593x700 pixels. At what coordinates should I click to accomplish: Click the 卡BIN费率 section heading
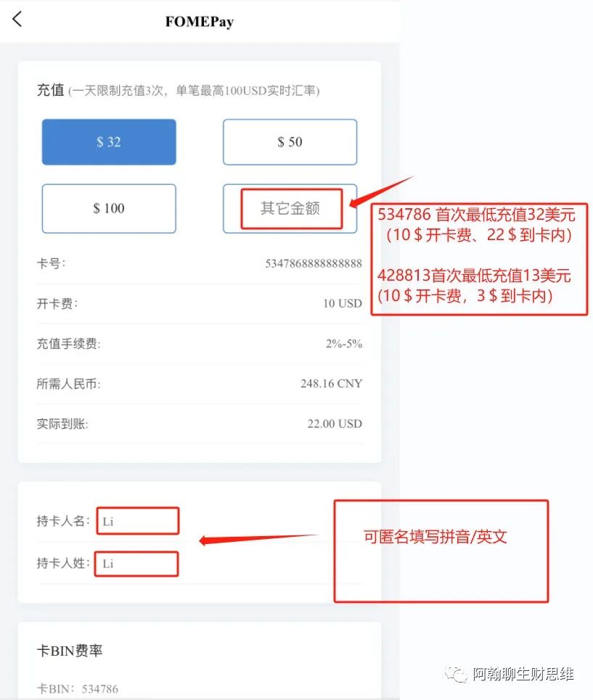click(70, 651)
